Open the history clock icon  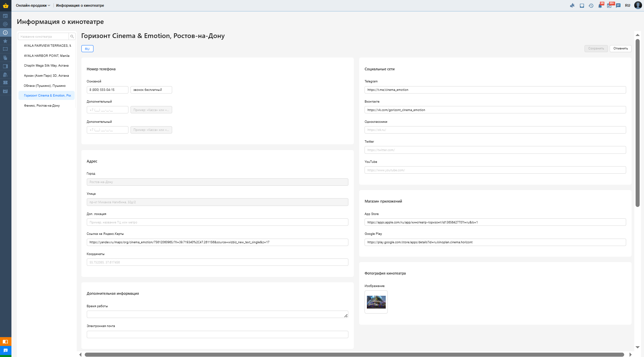[x=591, y=6]
